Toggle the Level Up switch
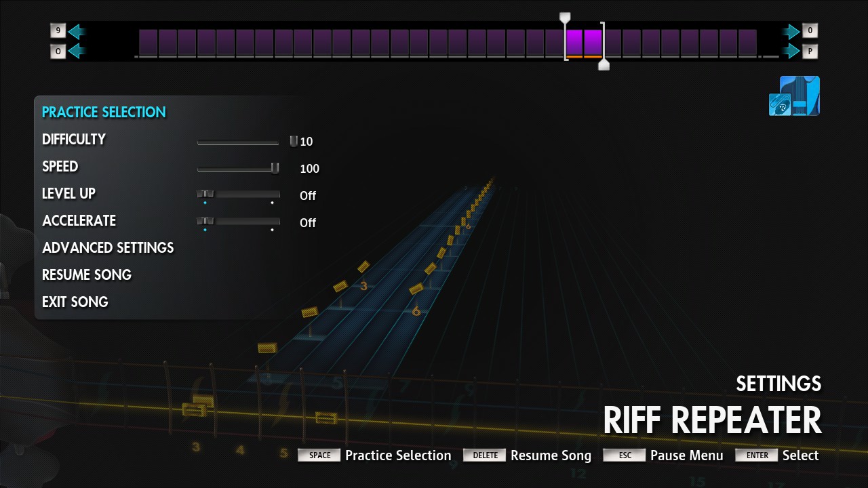868x488 pixels. (x=238, y=195)
